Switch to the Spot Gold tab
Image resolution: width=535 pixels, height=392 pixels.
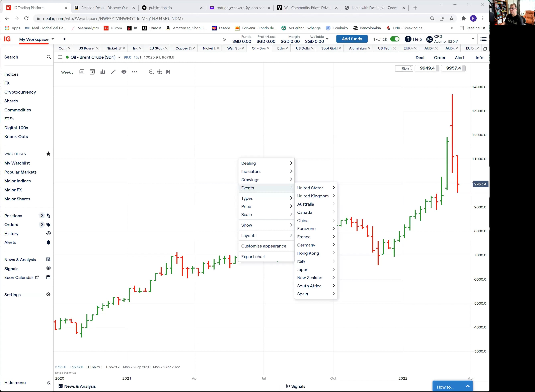(330, 48)
